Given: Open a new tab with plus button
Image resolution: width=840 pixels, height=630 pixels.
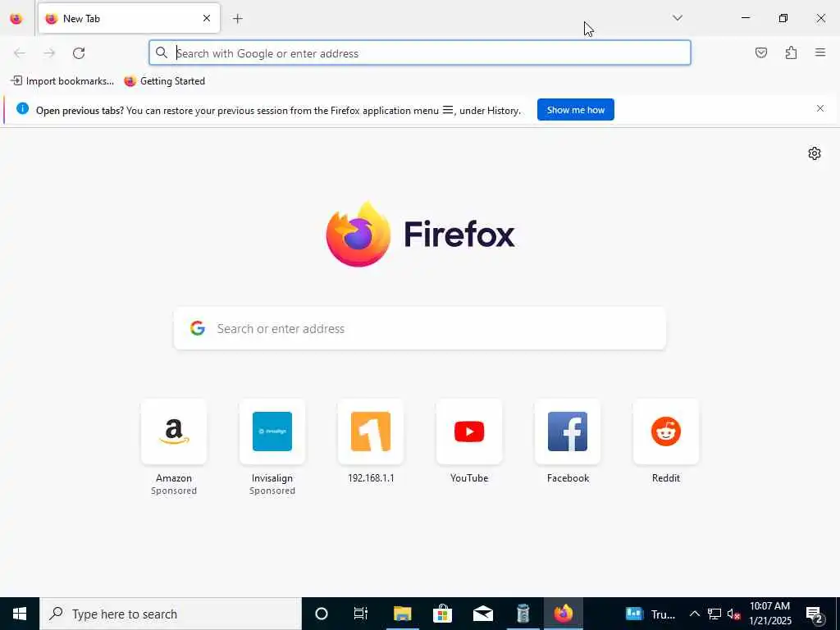Looking at the screenshot, I should tap(238, 19).
